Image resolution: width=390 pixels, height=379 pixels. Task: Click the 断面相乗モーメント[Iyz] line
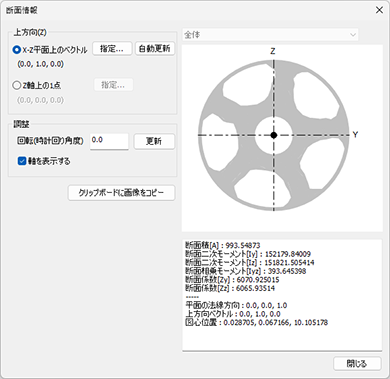coord(245,271)
